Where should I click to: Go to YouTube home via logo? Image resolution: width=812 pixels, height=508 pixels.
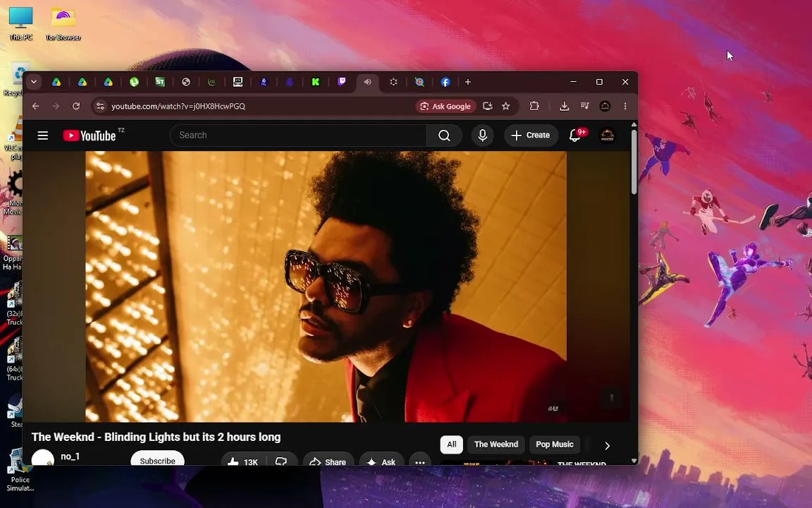90,135
